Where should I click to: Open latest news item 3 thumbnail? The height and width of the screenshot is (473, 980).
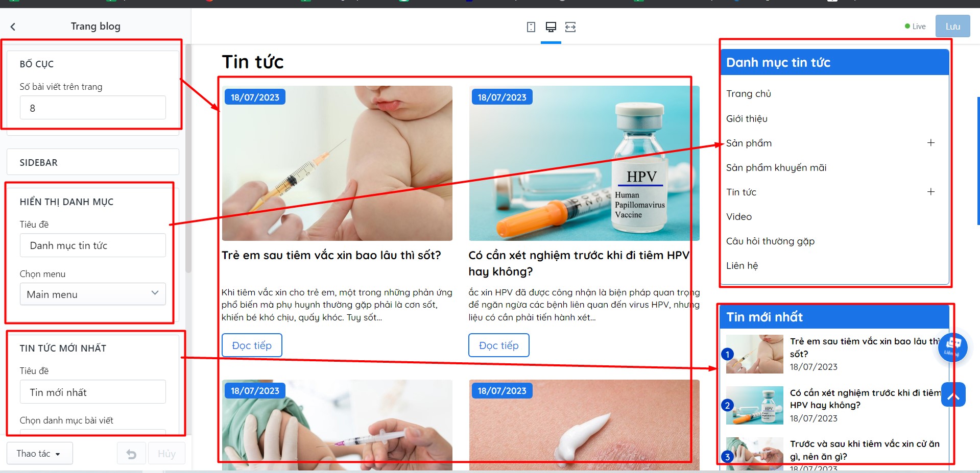(x=755, y=454)
